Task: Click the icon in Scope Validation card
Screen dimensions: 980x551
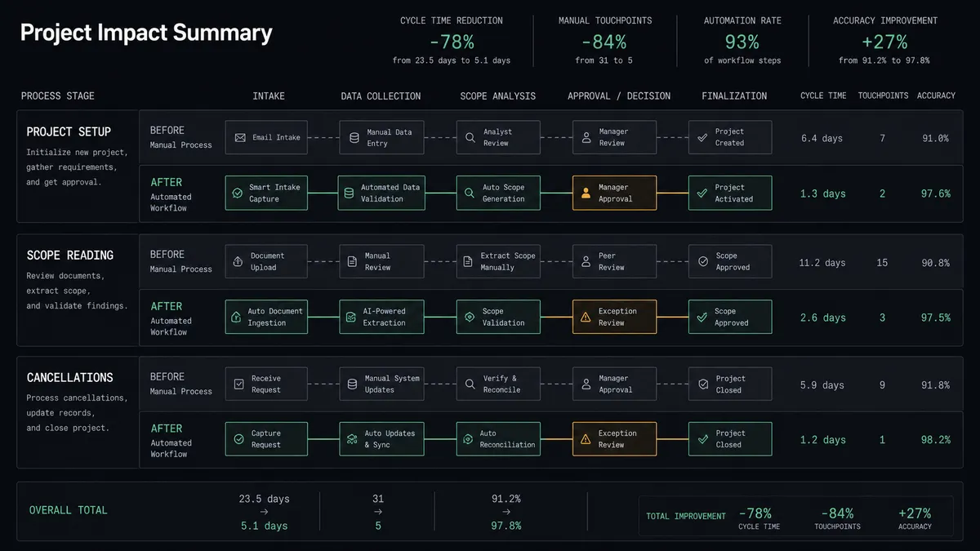Action: (x=469, y=318)
